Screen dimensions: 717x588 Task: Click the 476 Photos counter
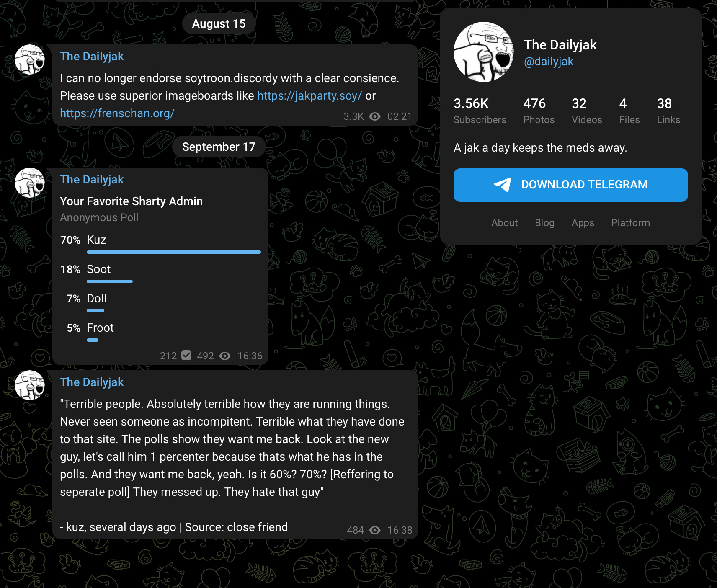click(x=539, y=111)
